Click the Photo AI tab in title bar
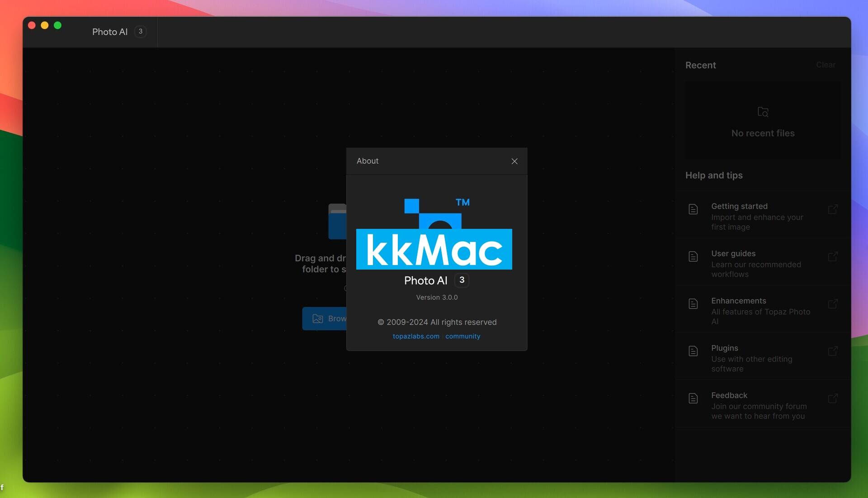The width and height of the screenshot is (868, 498). (x=110, y=32)
